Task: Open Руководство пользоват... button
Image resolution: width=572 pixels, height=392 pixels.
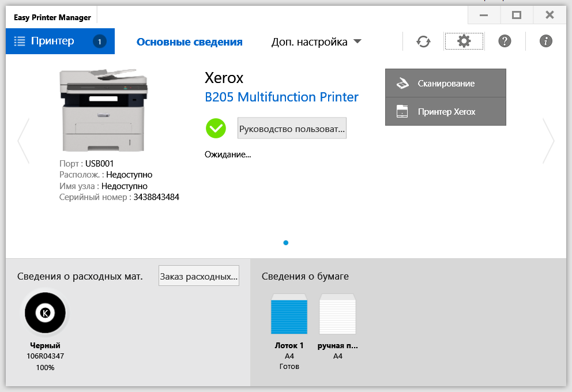Action: pos(292,129)
